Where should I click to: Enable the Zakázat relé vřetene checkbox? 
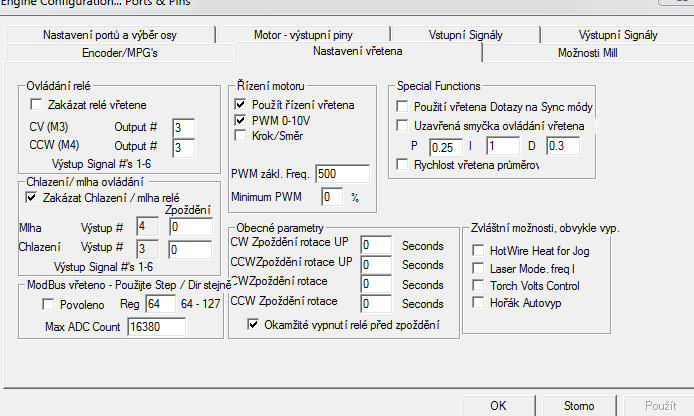pyautogui.click(x=37, y=104)
